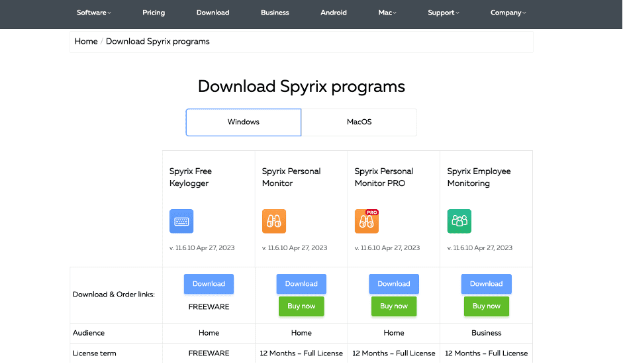Click the 'Spyrix Free Keylogger' product title
Screen dimensions: 623x364
190,177
